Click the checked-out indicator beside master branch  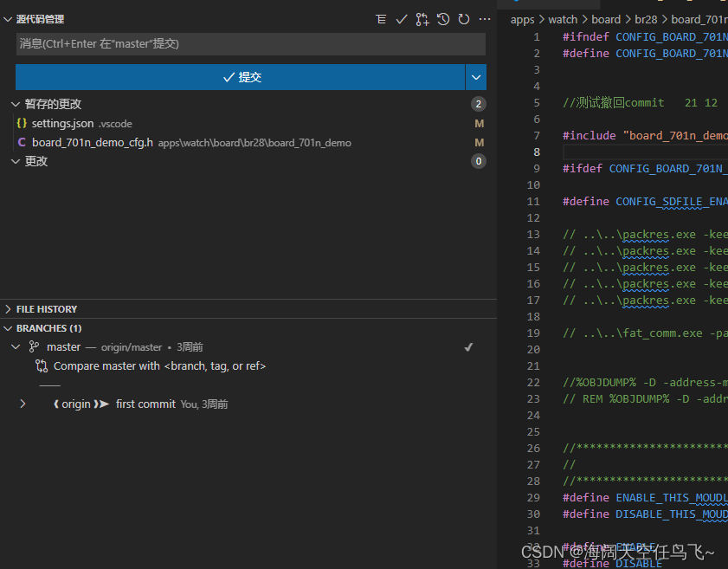(x=468, y=346)
